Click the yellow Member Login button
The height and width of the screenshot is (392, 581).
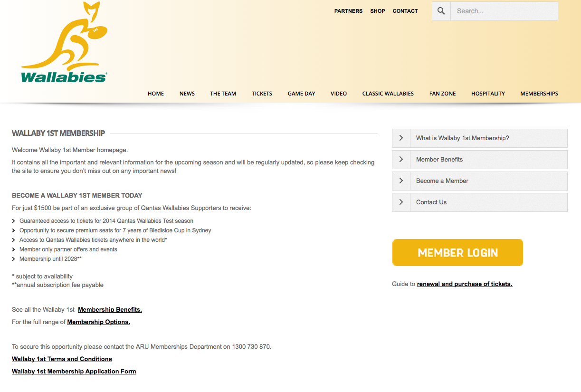457,252
